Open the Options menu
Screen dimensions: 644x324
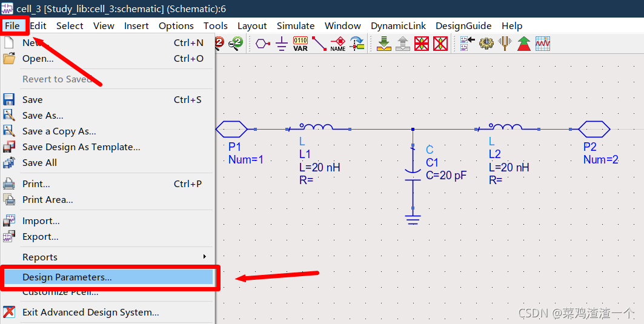point(176,26)
